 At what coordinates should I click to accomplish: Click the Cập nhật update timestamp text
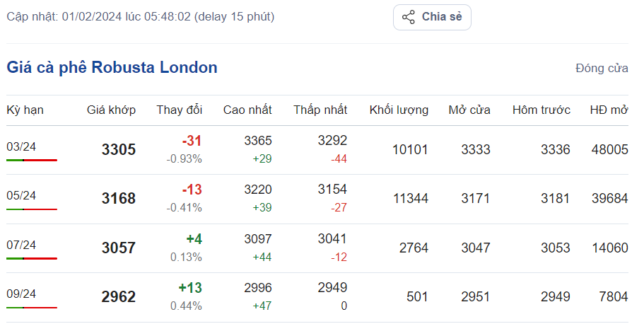(x=141, y=16)
